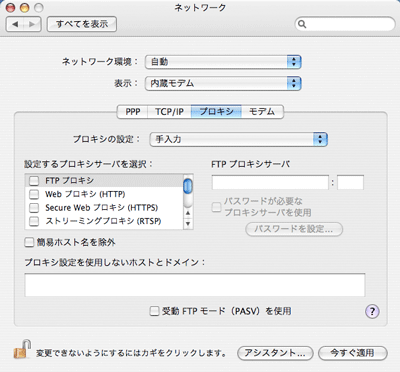Expand the プロキシの設定 popup menu

(x=239, y=139)
